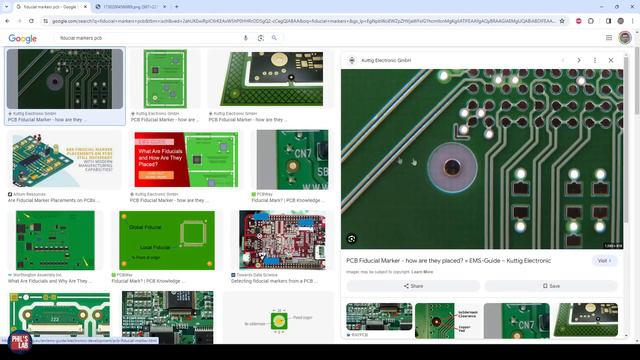Viewport: 640px width, 360px height.
Task: Open 'Detecting fiducial markers from a PCB' link
Action: coord(274,281)
